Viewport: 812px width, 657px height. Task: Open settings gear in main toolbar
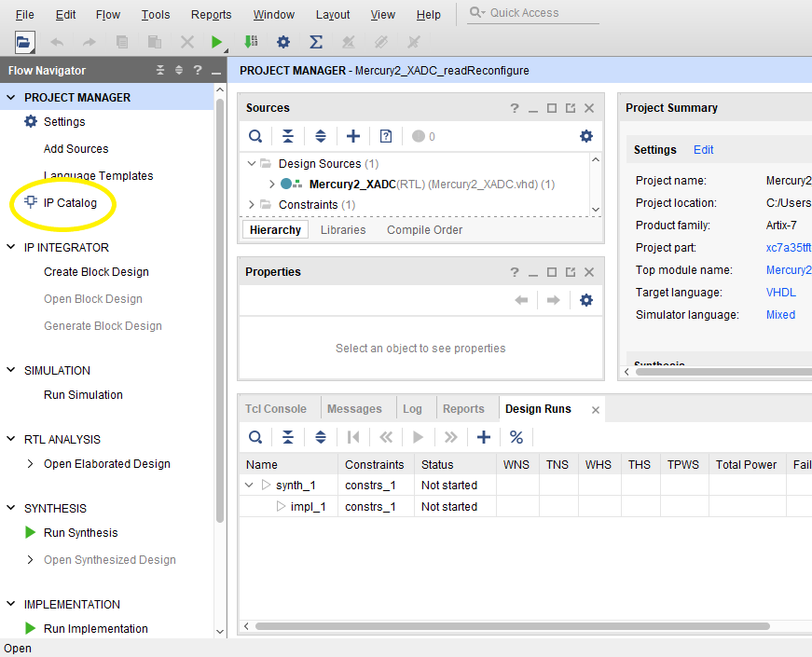click(283, 42)
